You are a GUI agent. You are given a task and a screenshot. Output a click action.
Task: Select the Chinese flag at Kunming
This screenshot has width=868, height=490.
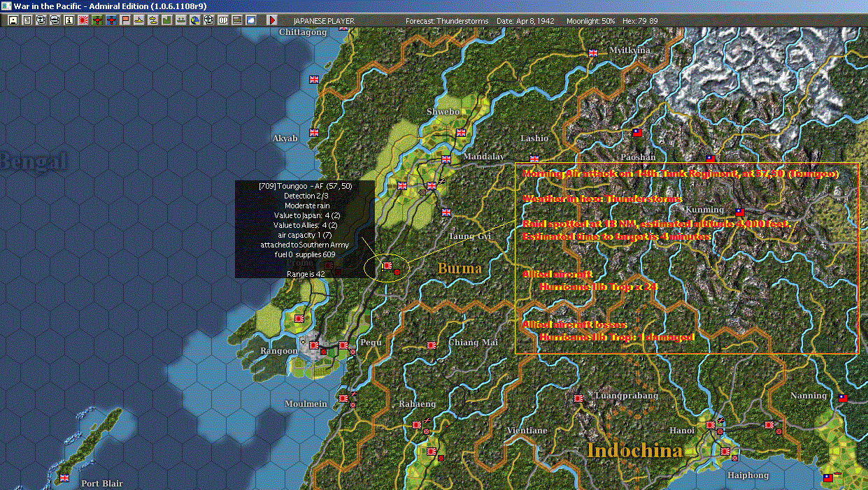tap(739, 212)
